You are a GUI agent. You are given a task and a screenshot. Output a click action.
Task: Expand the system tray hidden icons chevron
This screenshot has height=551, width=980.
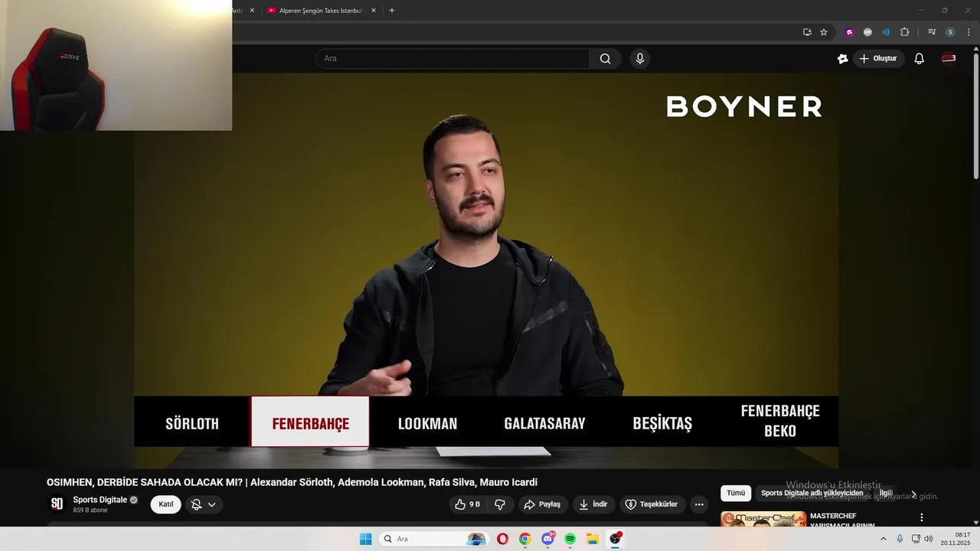(x=883, y=539)
